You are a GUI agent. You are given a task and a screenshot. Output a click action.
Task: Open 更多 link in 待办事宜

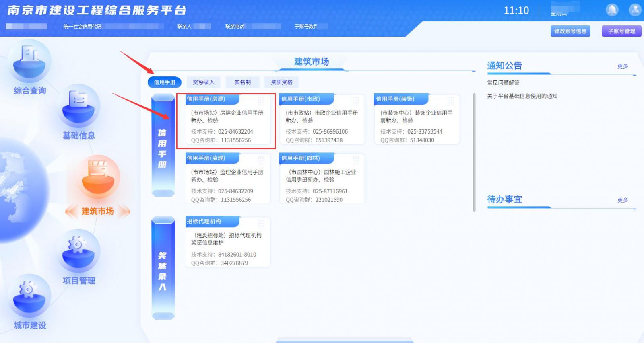click(623, 200)
